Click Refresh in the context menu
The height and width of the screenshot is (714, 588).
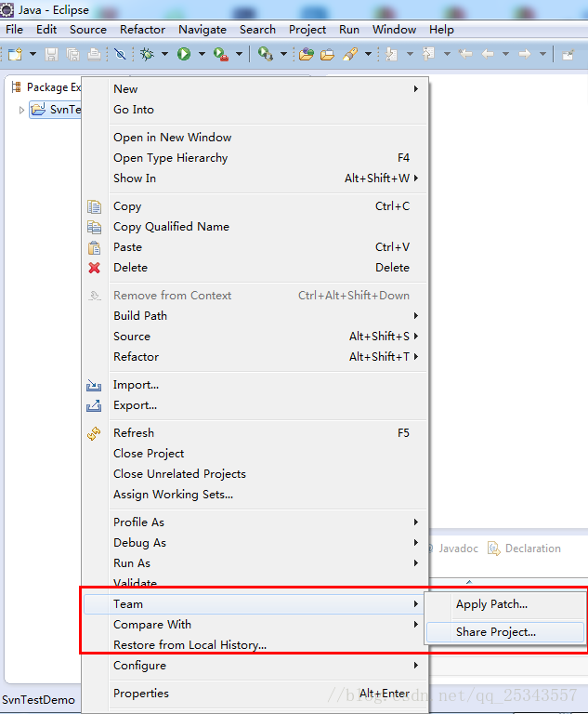(x=255, y=433)
